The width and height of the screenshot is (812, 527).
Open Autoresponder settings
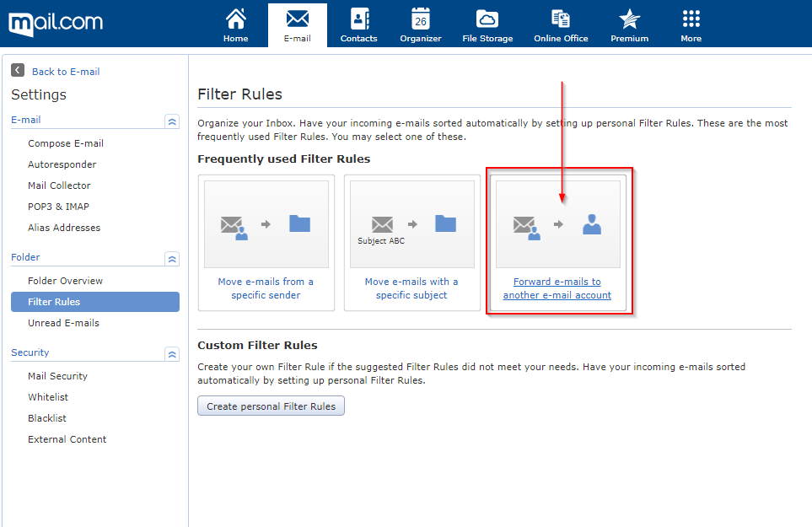pos(62,164)
